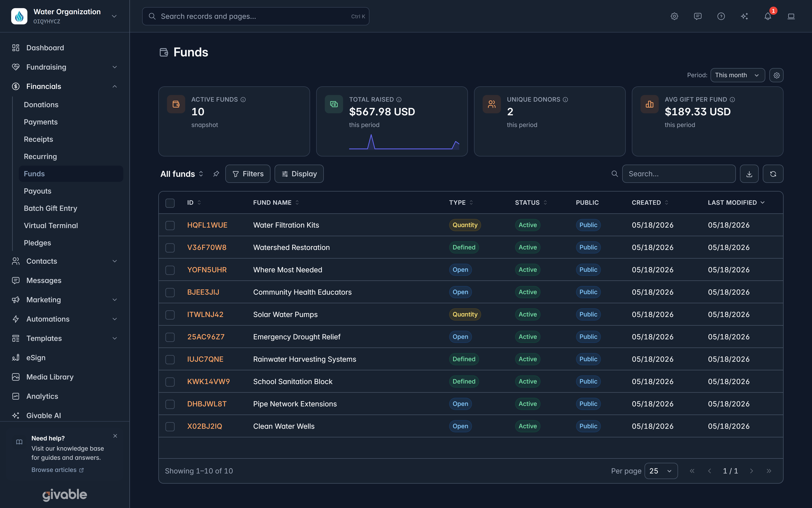812x508 pixels.
Task: Select the Solar Water Pumps row checkbox
Action: click(170, 315)
